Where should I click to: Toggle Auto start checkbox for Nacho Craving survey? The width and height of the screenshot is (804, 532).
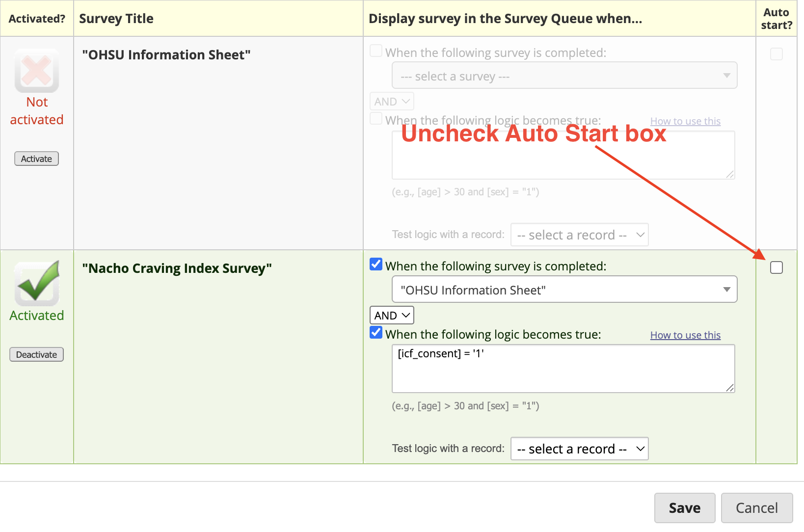[x=777, y=267]
